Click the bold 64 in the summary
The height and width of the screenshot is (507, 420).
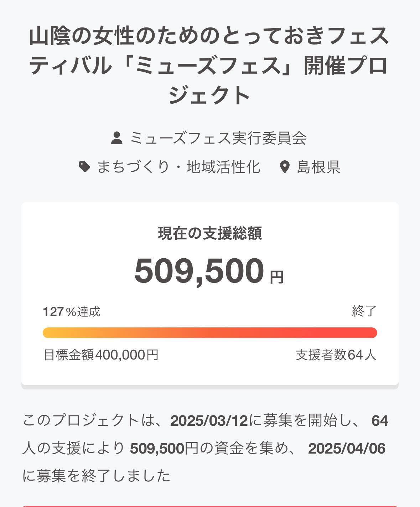pos(379,421)
